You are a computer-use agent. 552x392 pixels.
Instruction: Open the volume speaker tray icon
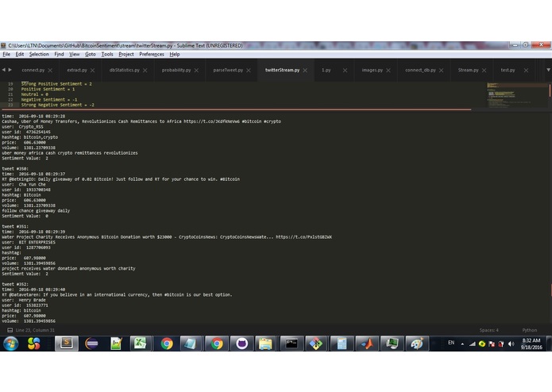[x=511, y=344]
